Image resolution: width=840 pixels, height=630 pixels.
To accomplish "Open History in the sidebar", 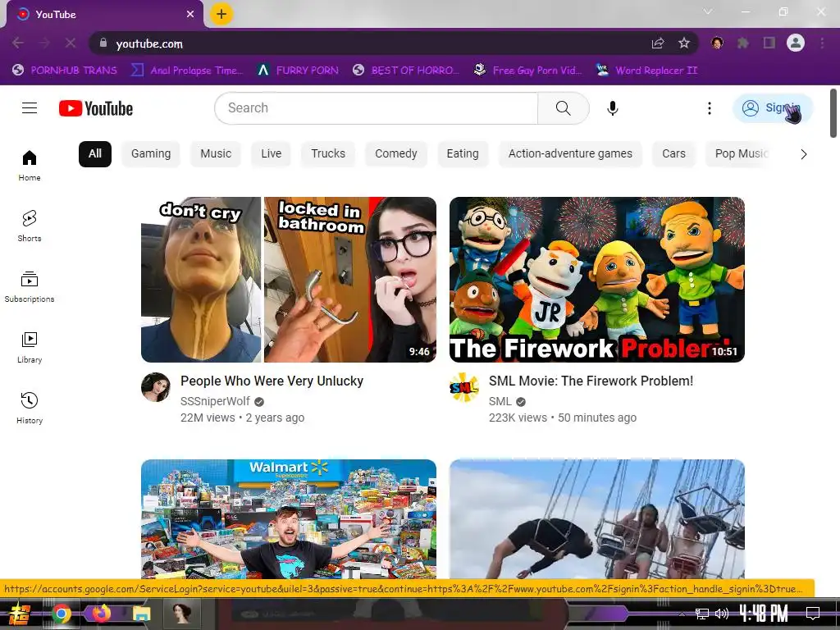I will coord(30,409).
